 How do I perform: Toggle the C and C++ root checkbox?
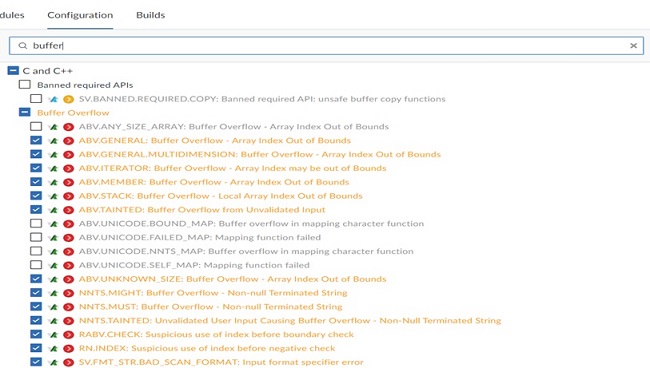click(x=13, y=70)
